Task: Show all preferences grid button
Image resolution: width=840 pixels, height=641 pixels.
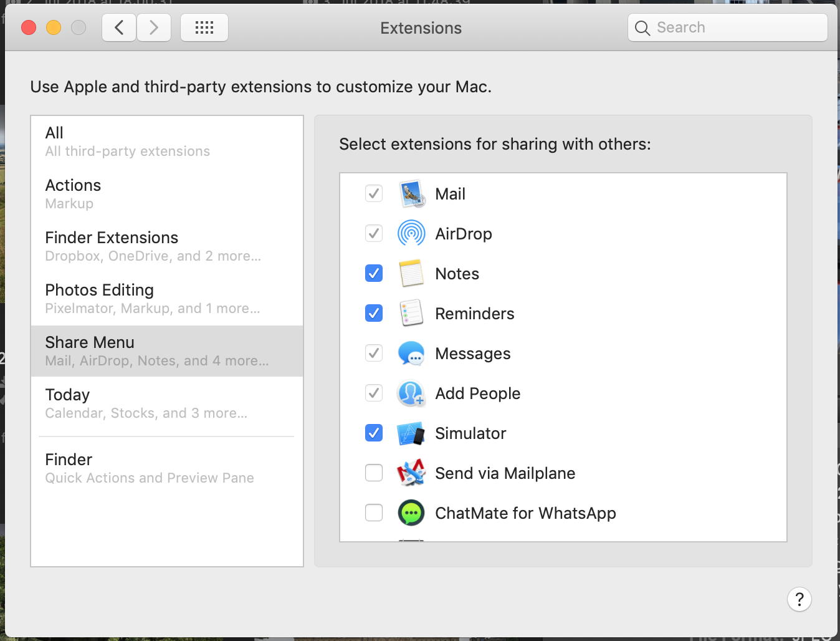Action: pos(204,27)
